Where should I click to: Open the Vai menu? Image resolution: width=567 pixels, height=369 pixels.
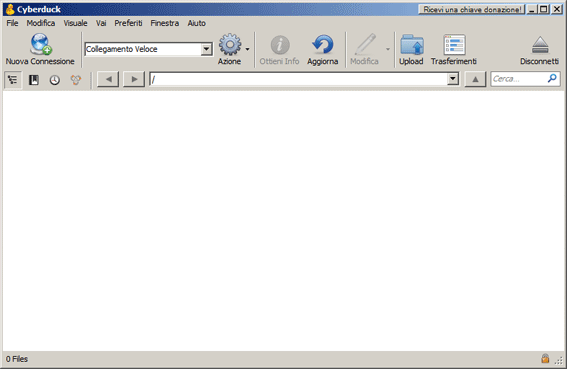click(x=101, y=23)
